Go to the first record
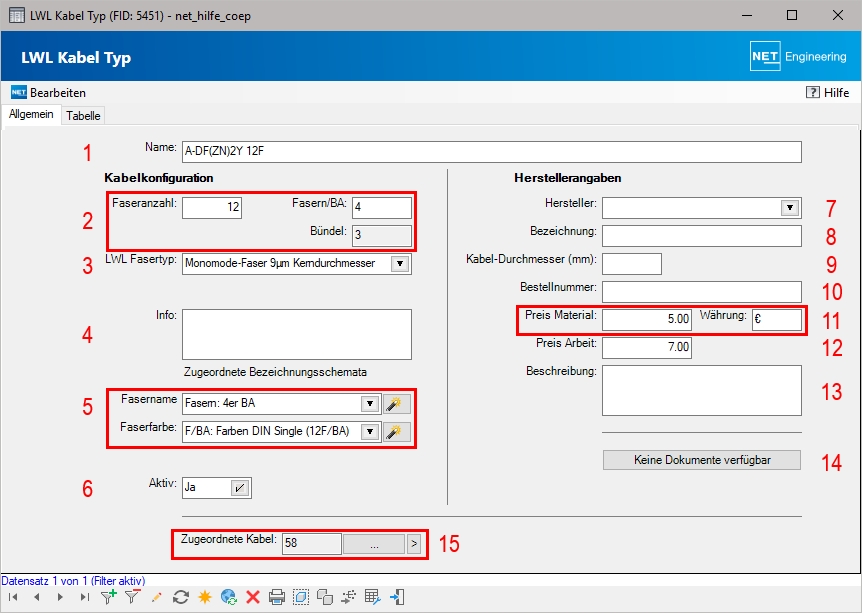Screen dimensions: 862x613 pyautogui.click(x=14, y=597)
